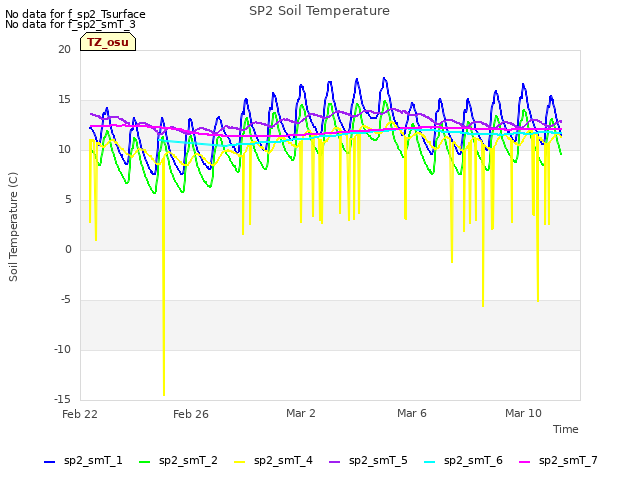Click the Soil Temperature (C) axis title
640x480 pixels.
[x=13, y=227]
